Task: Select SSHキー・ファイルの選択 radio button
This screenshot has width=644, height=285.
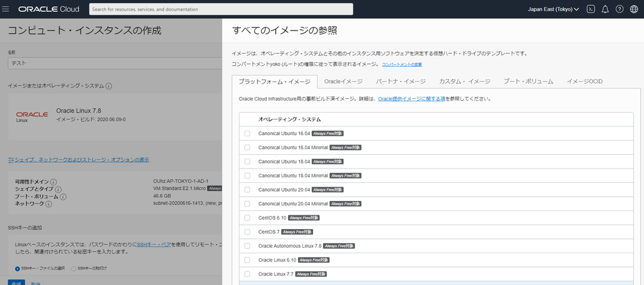Action: pyautogui.click(x=17, y=269)
